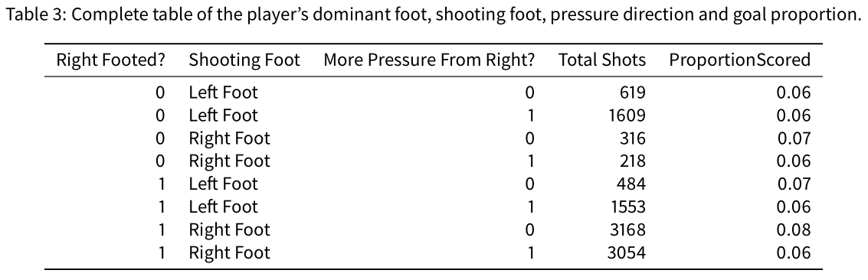Click 'Right Foot' in the last row
868x280 pixels.
230,253
